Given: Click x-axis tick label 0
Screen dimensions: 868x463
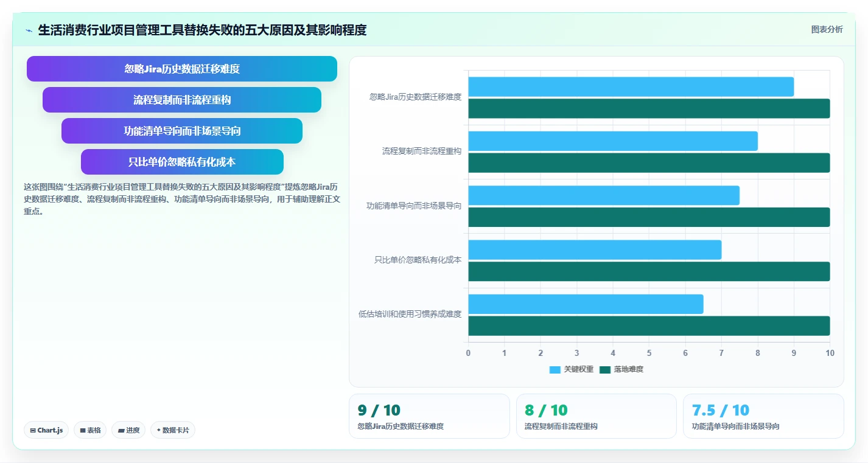Looking at the screenshot, I should pos(468,353).
